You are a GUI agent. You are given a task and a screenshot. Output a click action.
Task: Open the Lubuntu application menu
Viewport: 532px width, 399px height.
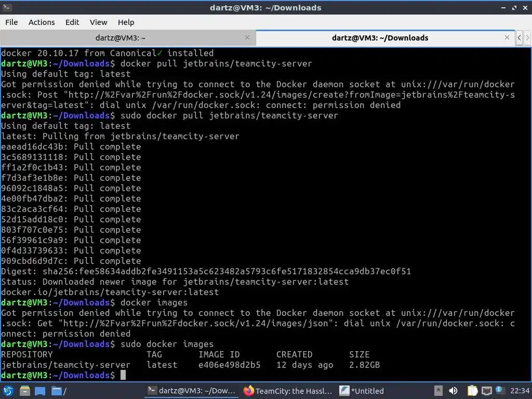[x=8, y=391]
